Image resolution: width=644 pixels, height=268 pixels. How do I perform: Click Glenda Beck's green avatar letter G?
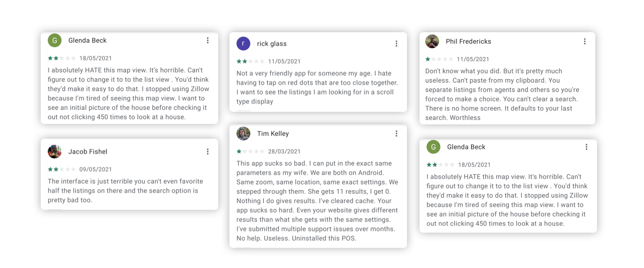(x=54, y=40)
